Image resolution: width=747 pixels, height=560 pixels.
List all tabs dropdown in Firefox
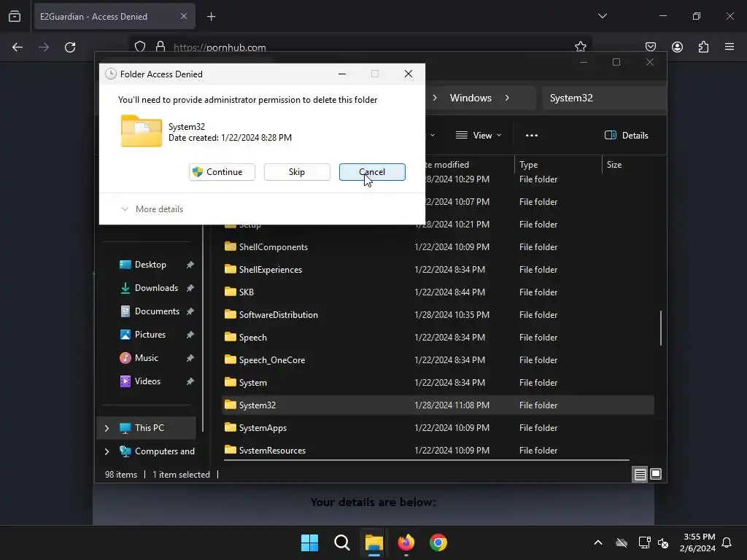tap(602, 16)
